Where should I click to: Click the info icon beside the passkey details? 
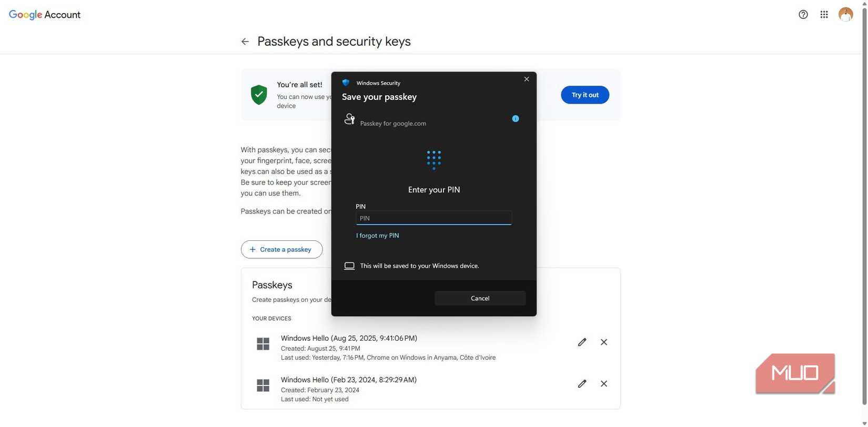pos(516,119)
